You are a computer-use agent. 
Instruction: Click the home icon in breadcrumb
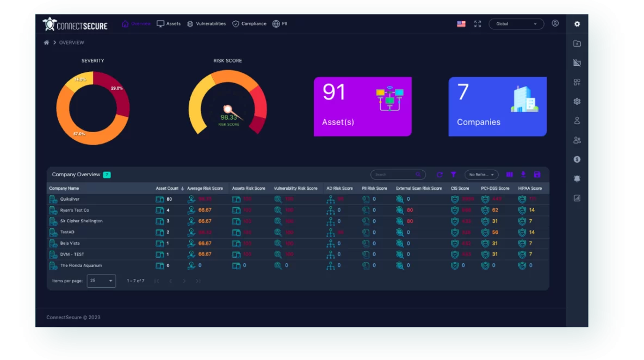[46, 42]
